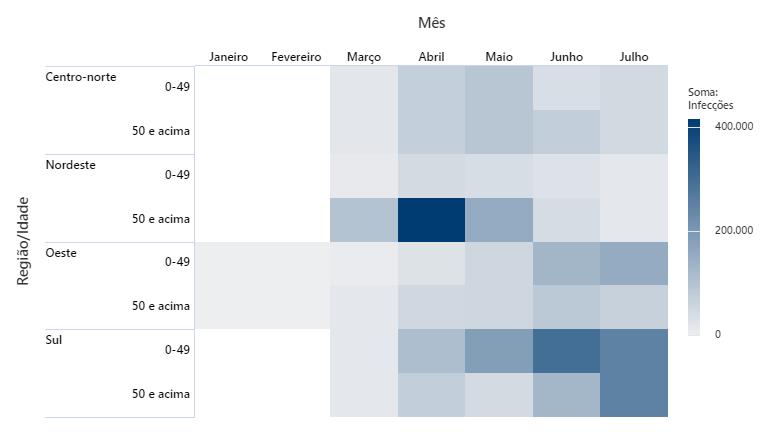Select the Sul region row label

(x=55, y=340)
